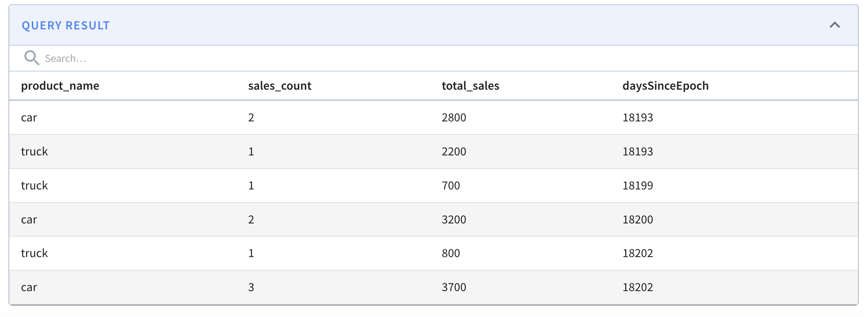Click the QUERY RESULT header title
This screenshot has height=317, width=868.
66,26
